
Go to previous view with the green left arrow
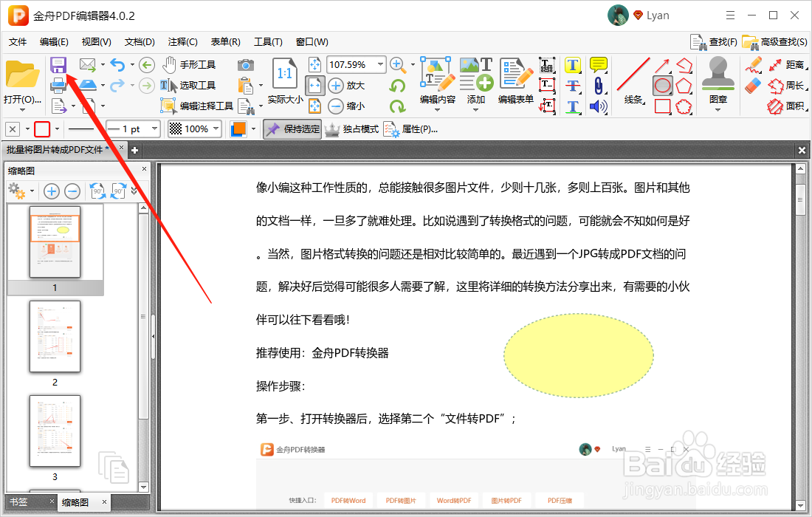147,65
